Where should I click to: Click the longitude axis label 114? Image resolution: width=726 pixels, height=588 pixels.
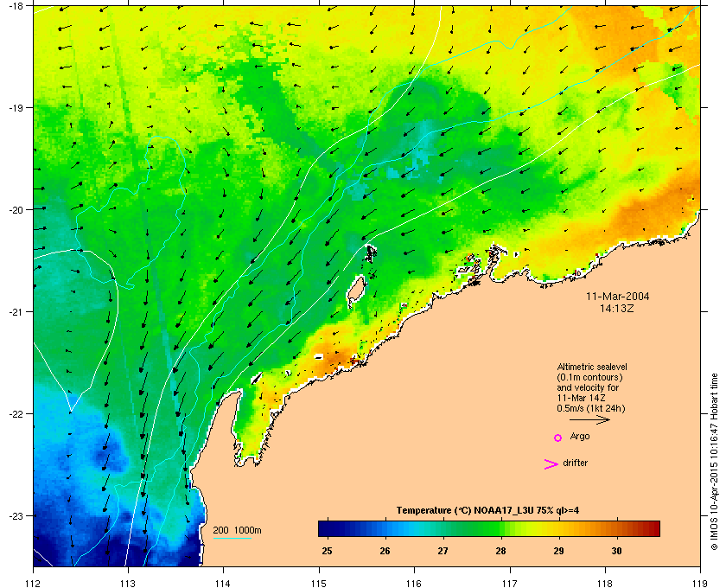223,583
